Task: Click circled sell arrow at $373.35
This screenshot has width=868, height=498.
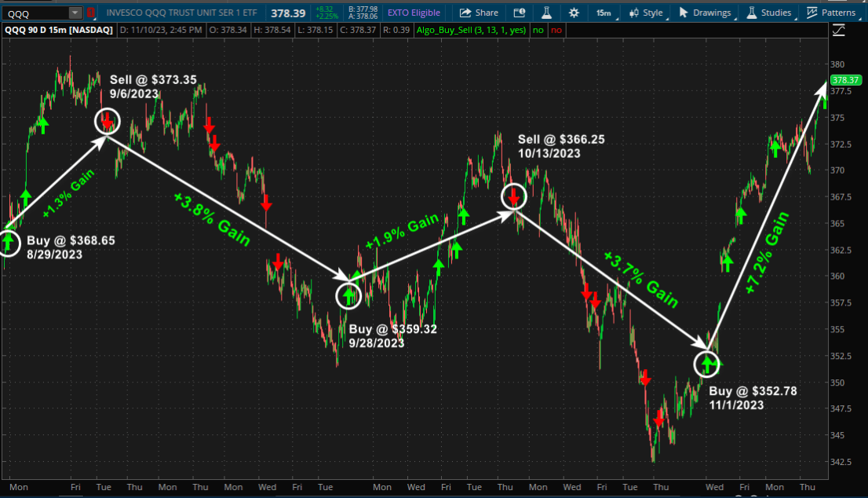Action: [107, 121]
